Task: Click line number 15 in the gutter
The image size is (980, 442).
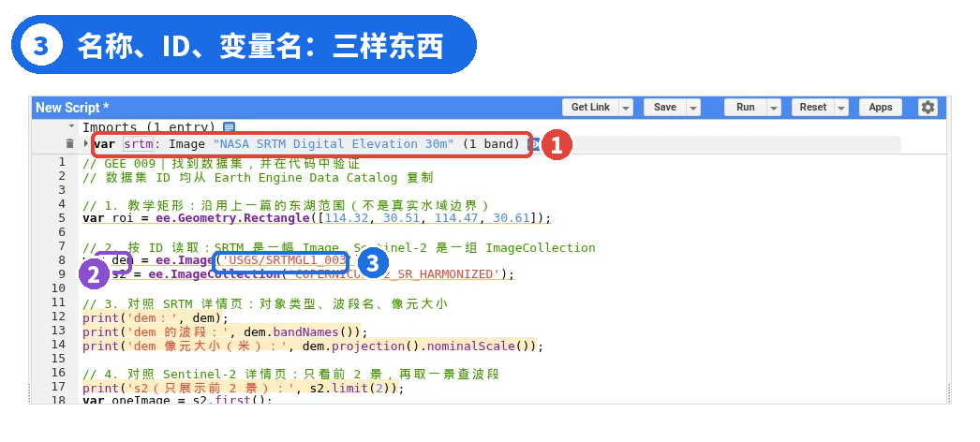Action: 58,359
